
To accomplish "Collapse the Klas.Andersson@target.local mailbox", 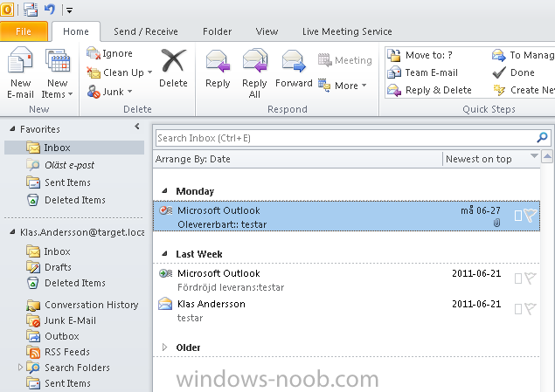I will click(12, 232).
